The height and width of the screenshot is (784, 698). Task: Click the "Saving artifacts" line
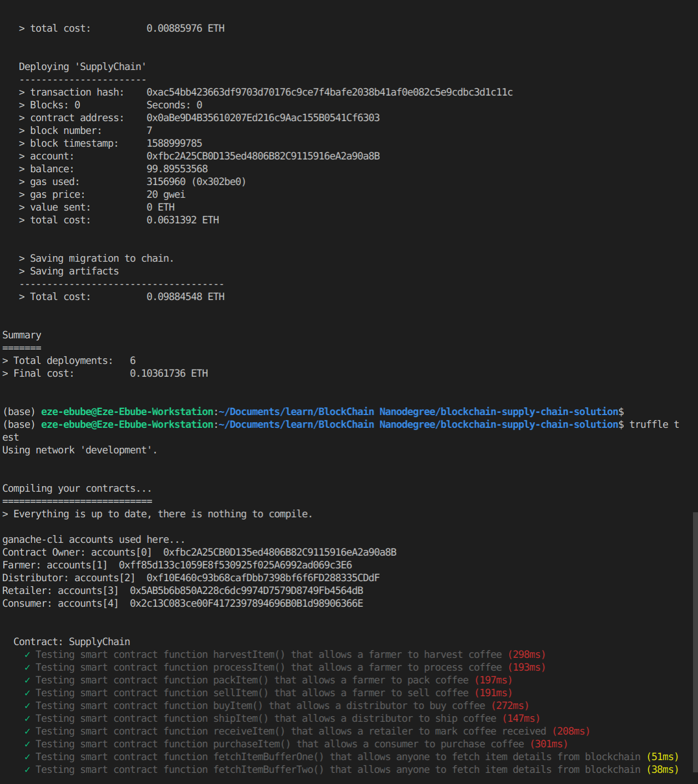point(69,271)
